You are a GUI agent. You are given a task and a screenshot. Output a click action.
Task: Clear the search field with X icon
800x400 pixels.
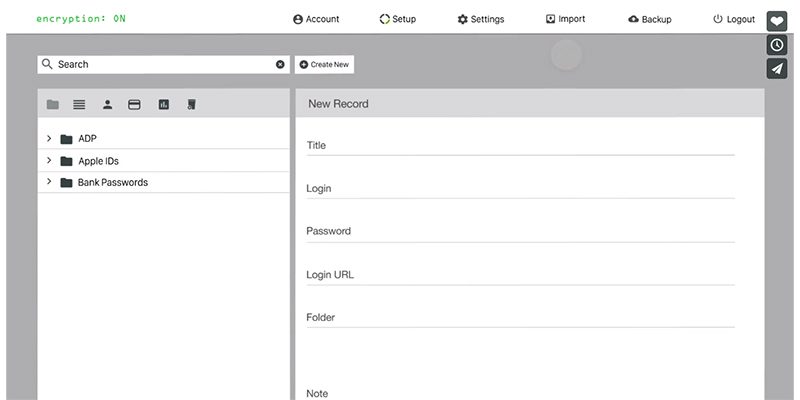pos(280,64)
